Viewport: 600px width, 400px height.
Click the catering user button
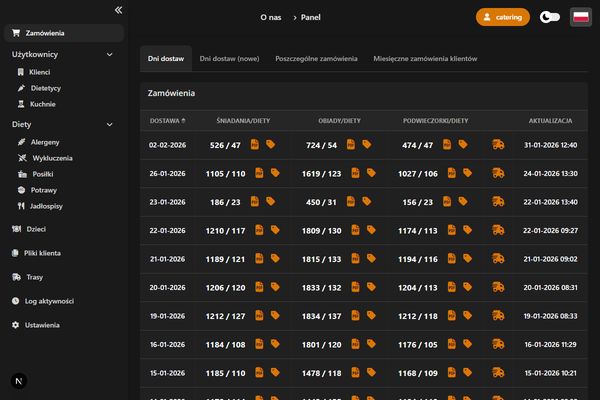(x=502, y=17)
